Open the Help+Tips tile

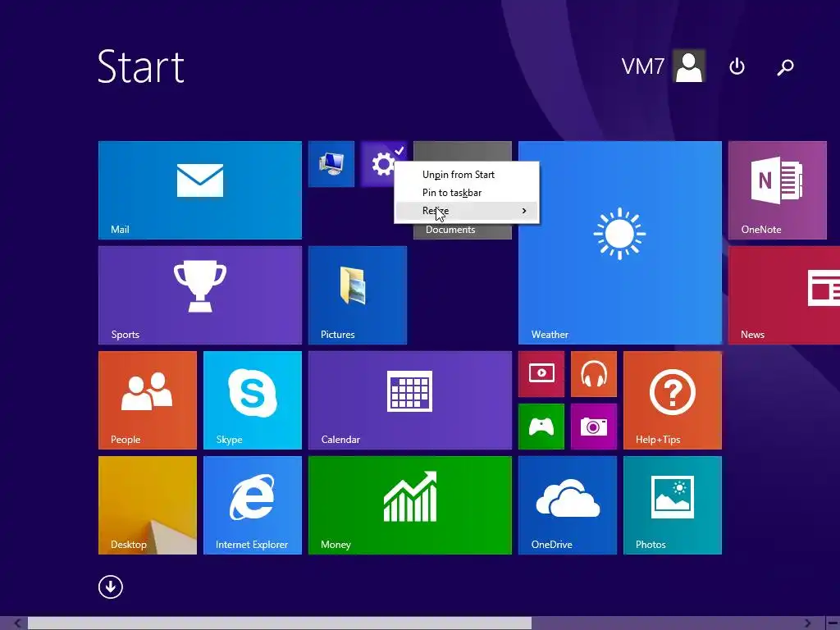pos(673,400)
